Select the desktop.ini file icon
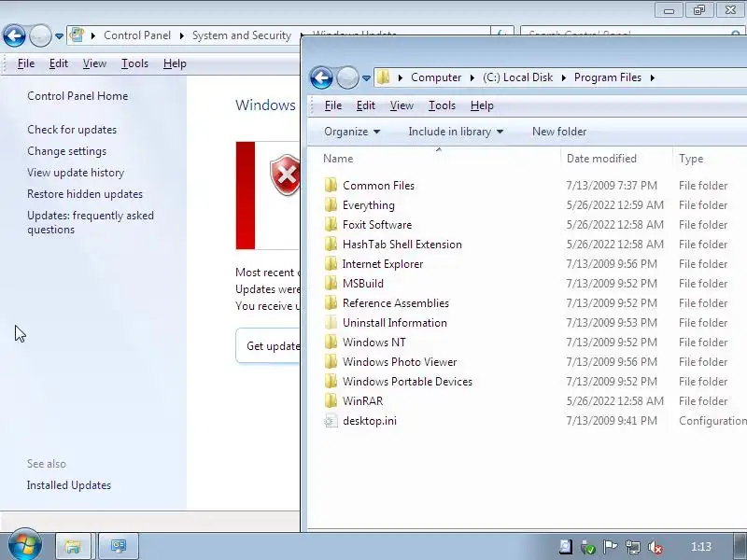The height and width of the screenshot is (560, 747). coord(331,421)
